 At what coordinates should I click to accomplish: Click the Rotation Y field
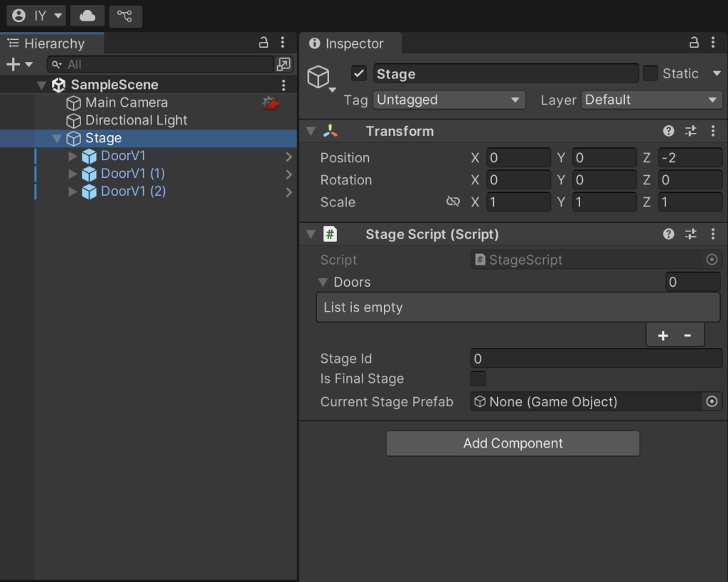click(x=604, y=180)
